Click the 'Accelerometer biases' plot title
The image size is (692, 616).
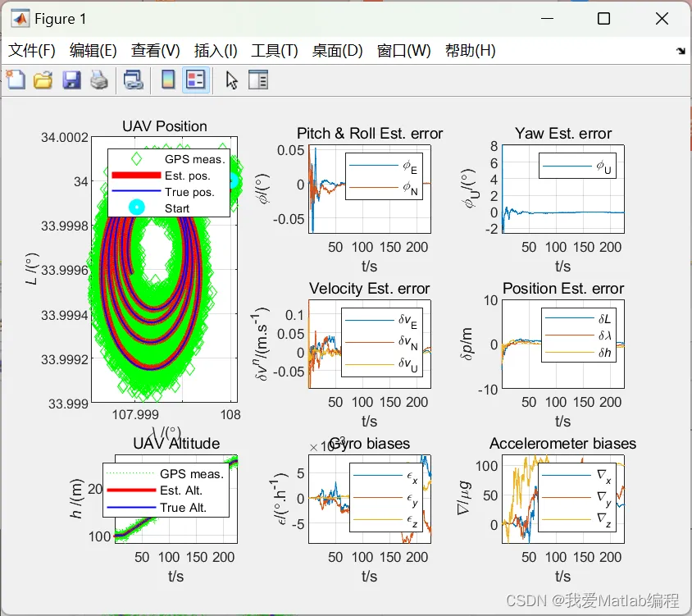tap(562, 444)
